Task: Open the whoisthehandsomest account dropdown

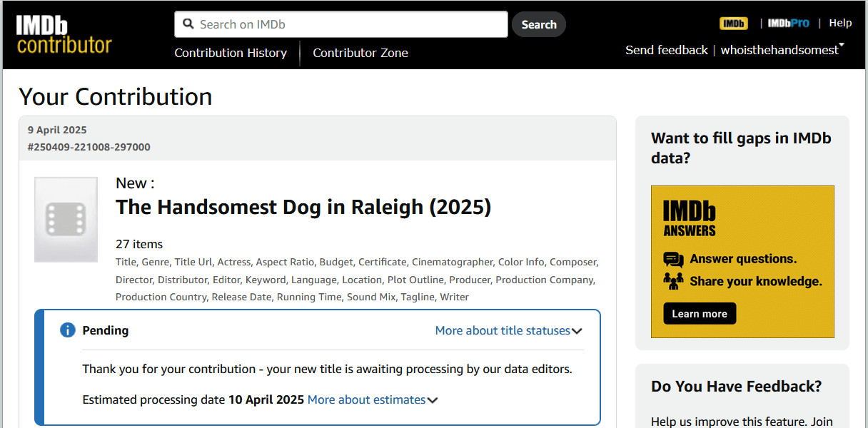Action: [x=782, y=50]
